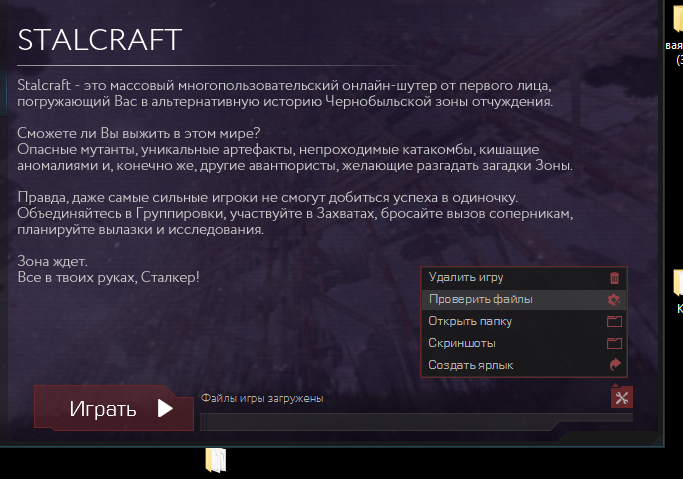This screenshot has width=683, height=479.
Task: Choose Создать ярлык menu entry
Action: coord(524,365)
